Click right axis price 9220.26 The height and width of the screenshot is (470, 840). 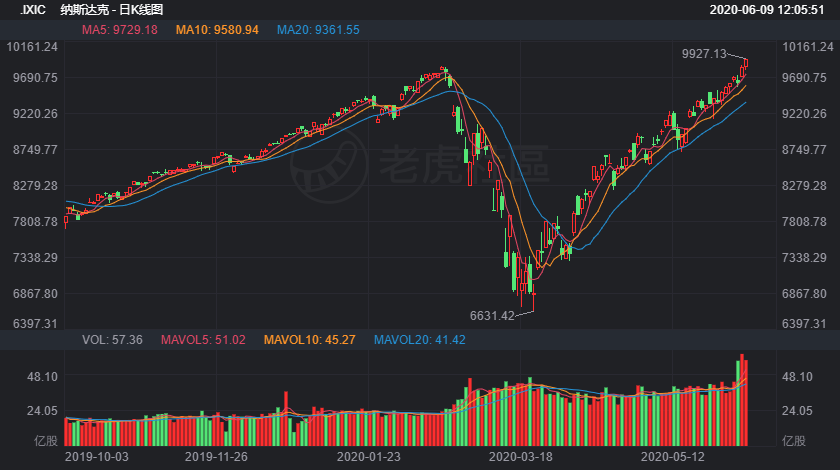pos(804,114)
